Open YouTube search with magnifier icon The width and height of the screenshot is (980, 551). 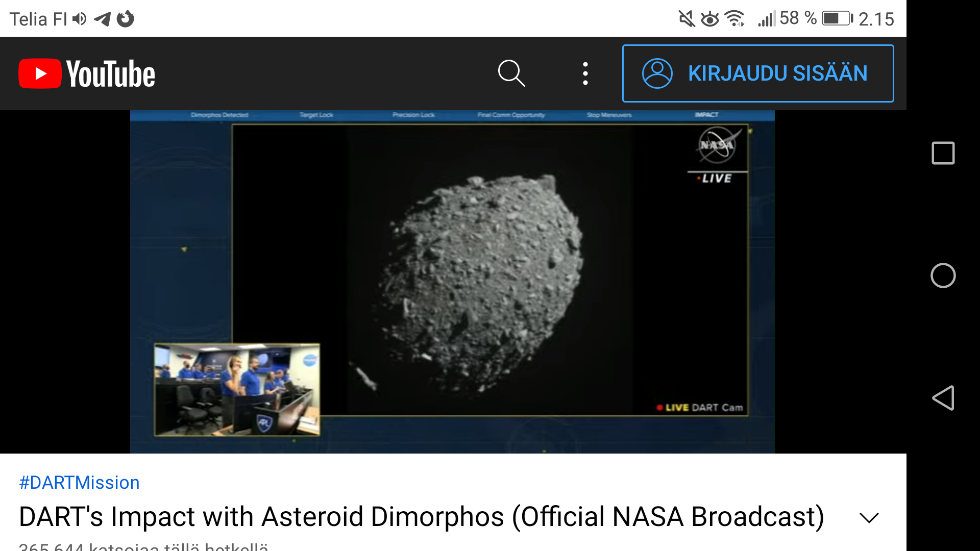(x=511, y=73)
